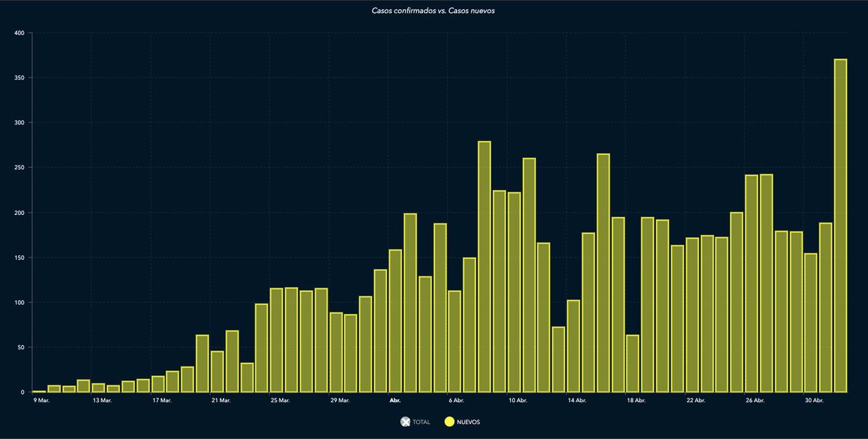Click the 400 y-axis label
The image size is (868, 439).
(19, 33)
